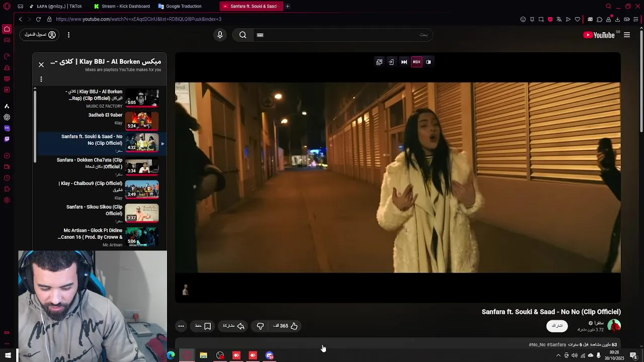Click the browser URL address field

[x=282, y=19]
